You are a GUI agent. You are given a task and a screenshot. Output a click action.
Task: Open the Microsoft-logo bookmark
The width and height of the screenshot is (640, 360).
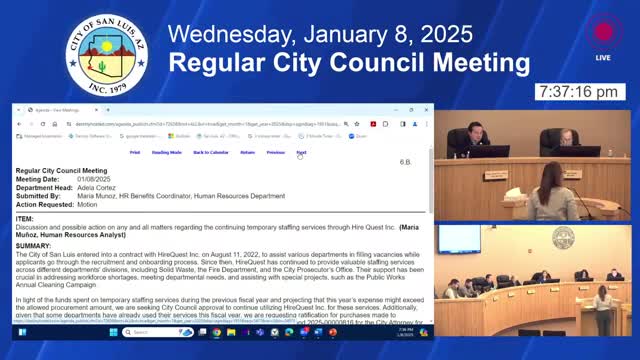(179, 136)
